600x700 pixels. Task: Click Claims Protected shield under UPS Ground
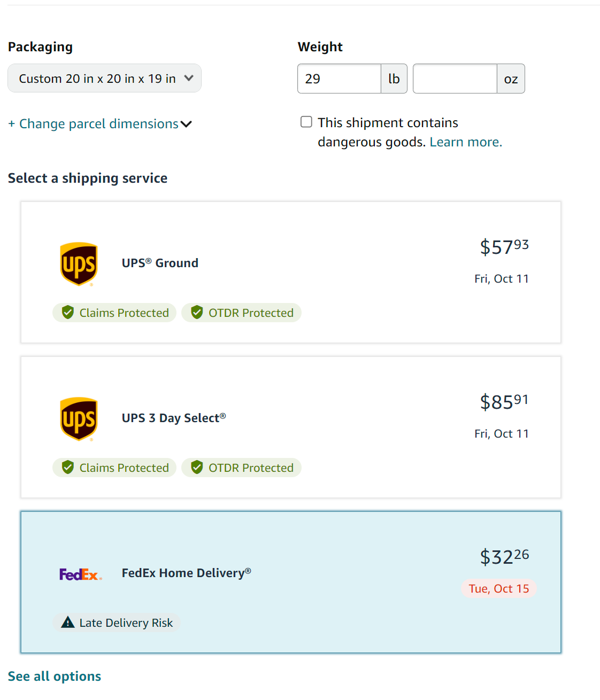pyautogui.click(x=68, y=313)
